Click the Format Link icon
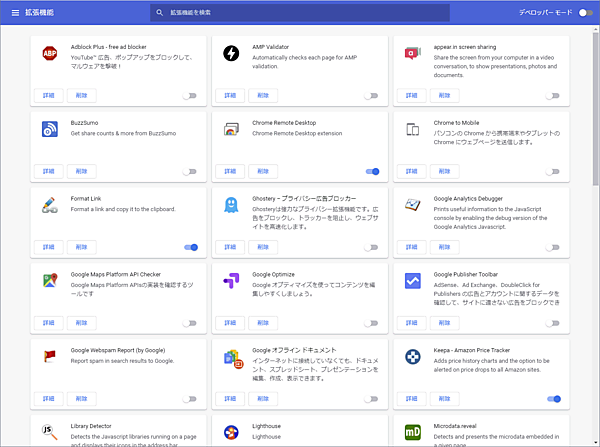600x447 pixels. 50,205
